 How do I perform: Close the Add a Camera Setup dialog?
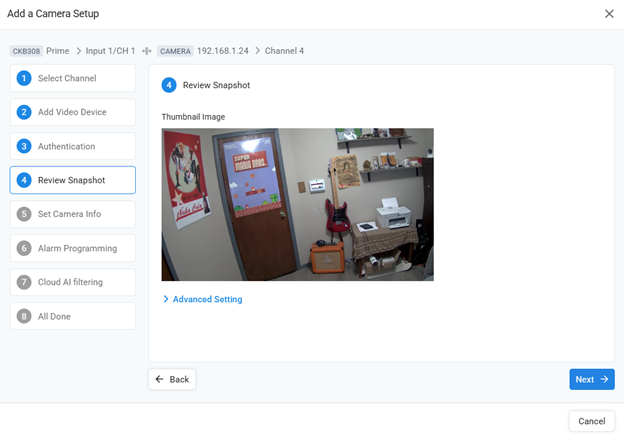609,14
